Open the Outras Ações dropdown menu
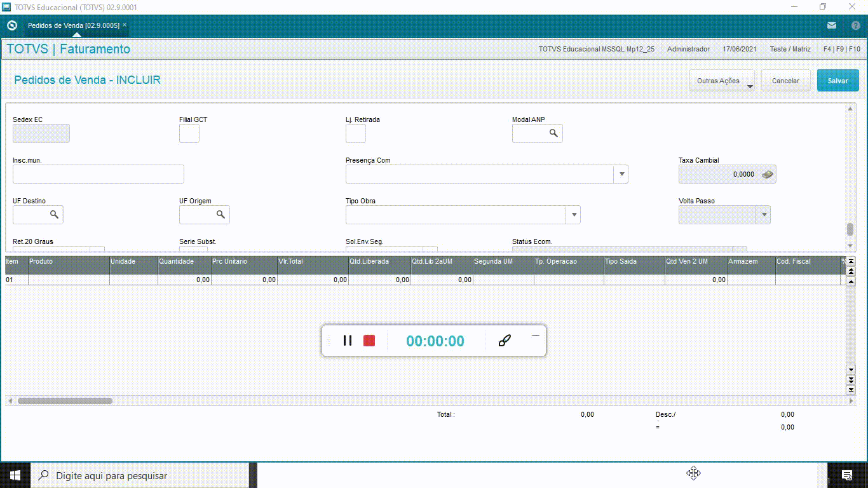 (722, 81)
